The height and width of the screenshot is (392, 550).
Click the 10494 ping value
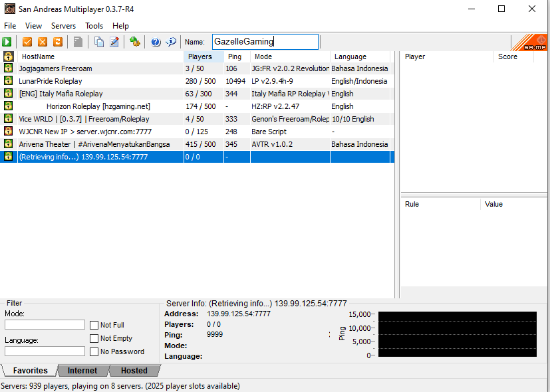pyautogui.click(x=235, y=81)
